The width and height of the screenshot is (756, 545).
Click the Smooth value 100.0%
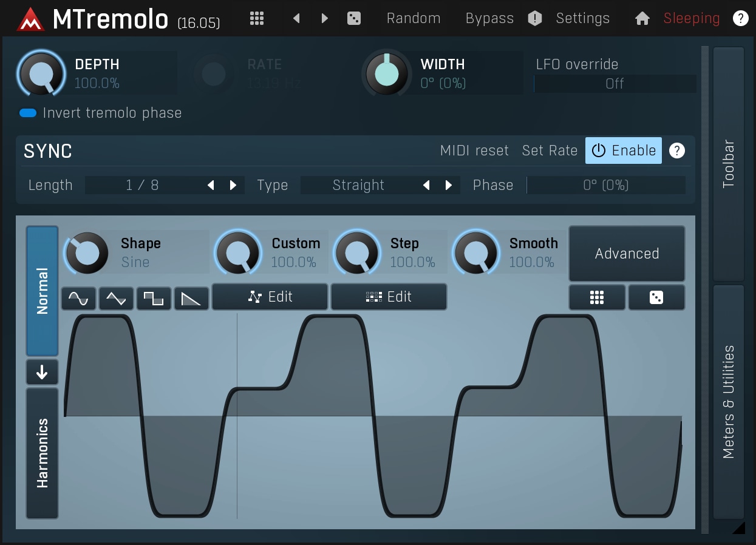click(x=531, y=262)
